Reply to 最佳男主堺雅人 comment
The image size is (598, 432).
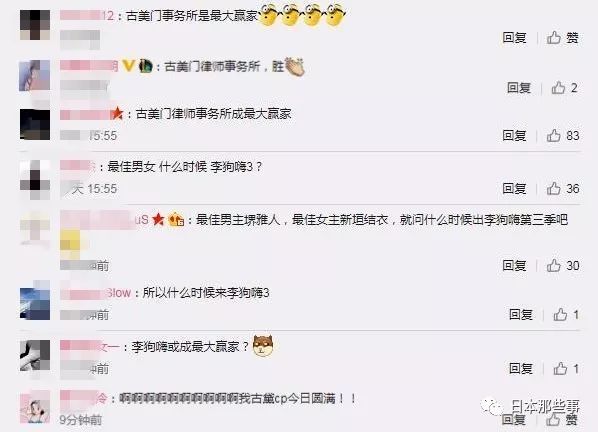click(x=514, y=265)
